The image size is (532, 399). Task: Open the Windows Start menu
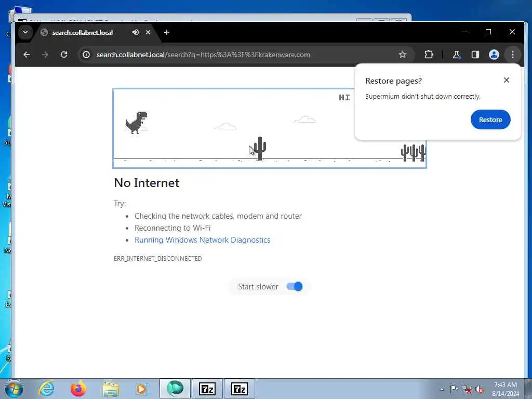pos(14,389)
